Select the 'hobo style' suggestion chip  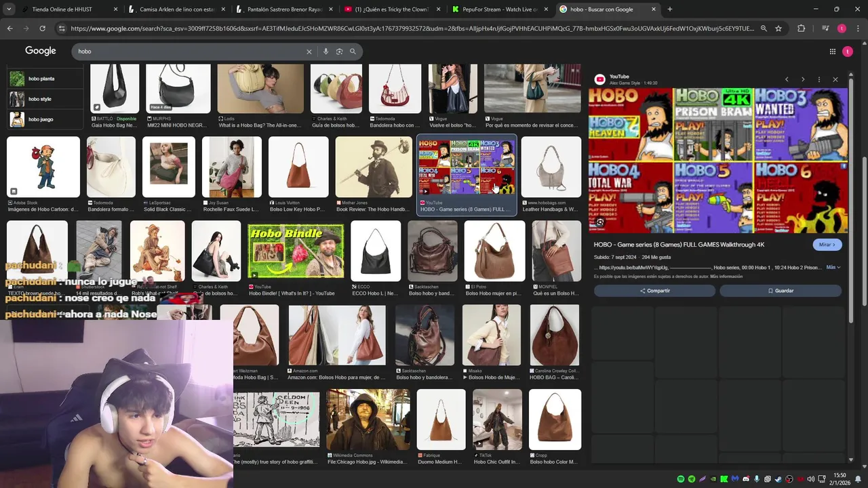[44, 99]
